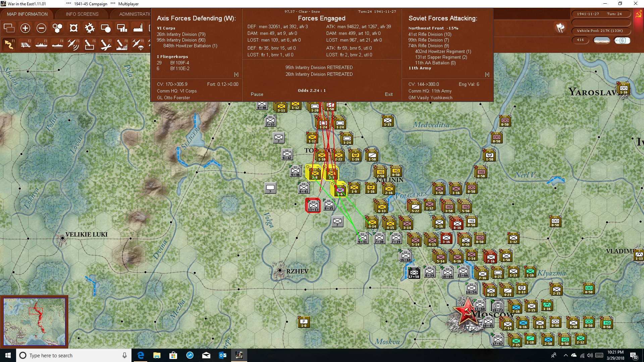Click the Soviet hammer and sickle flag

click(638, 15)
